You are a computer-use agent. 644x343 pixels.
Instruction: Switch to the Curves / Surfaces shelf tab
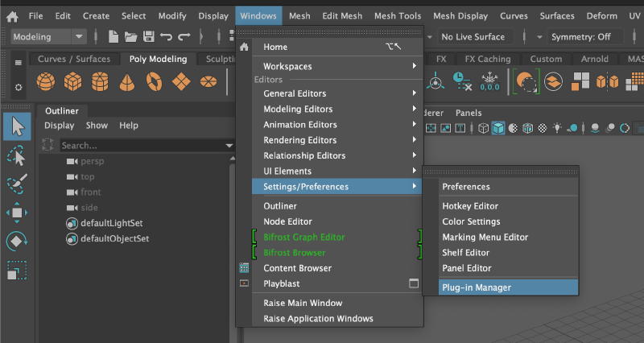[74, 59]
